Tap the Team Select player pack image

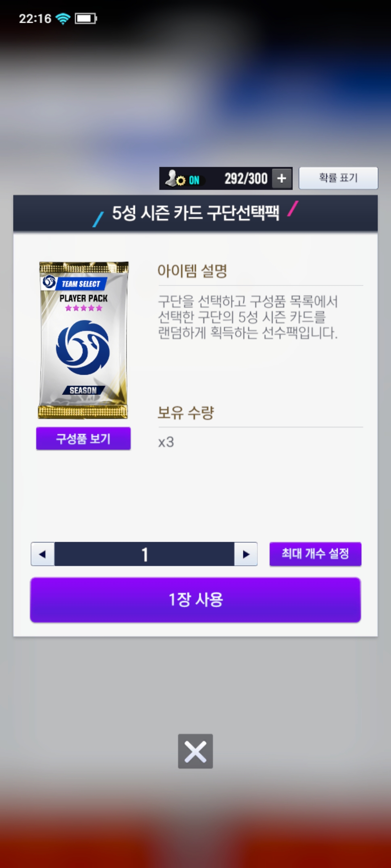click(83, 340)
